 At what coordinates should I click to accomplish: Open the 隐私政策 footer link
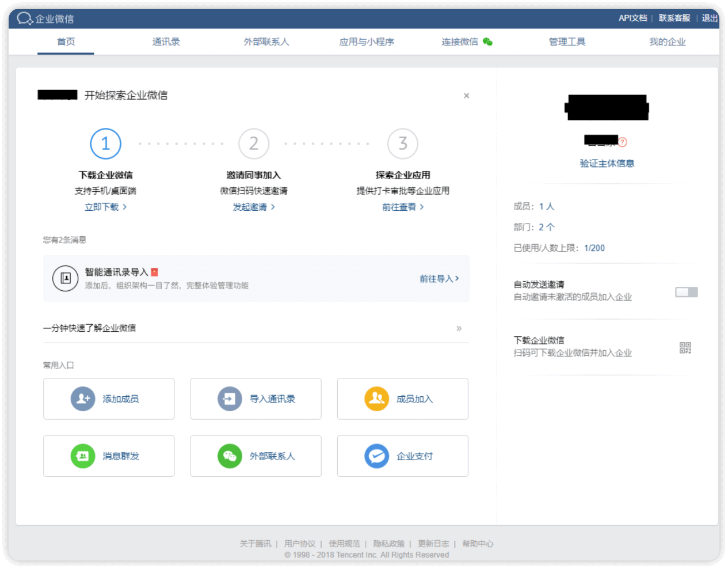389,544
